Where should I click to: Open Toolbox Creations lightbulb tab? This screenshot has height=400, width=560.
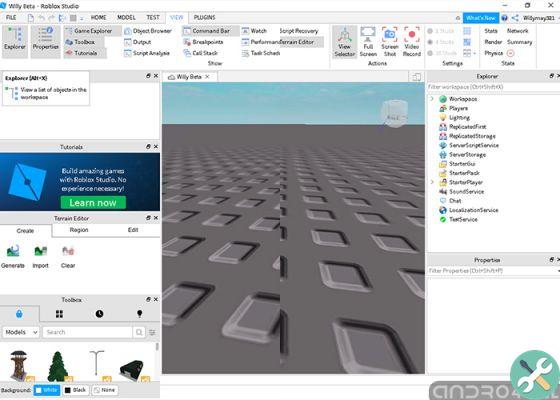(140, 314)
